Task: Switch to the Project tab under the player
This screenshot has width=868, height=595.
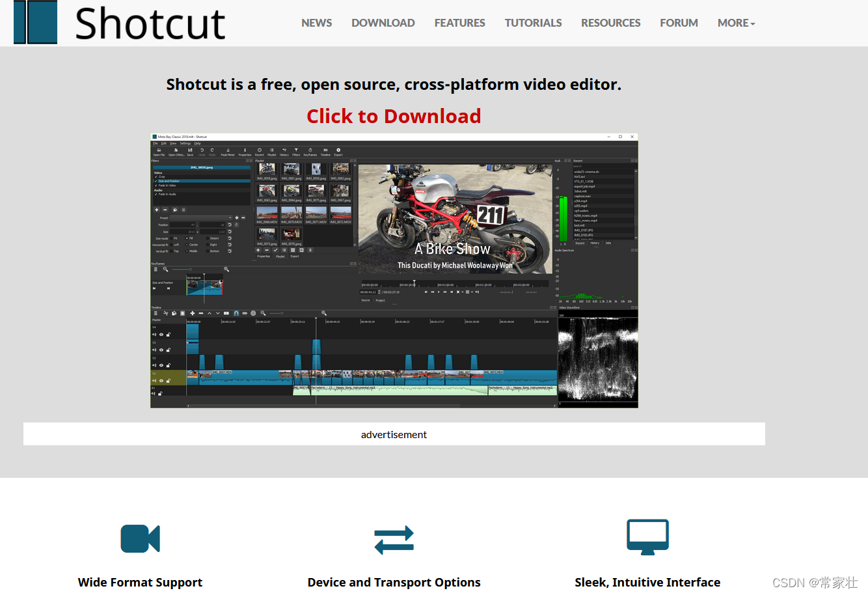Action: 380,300
